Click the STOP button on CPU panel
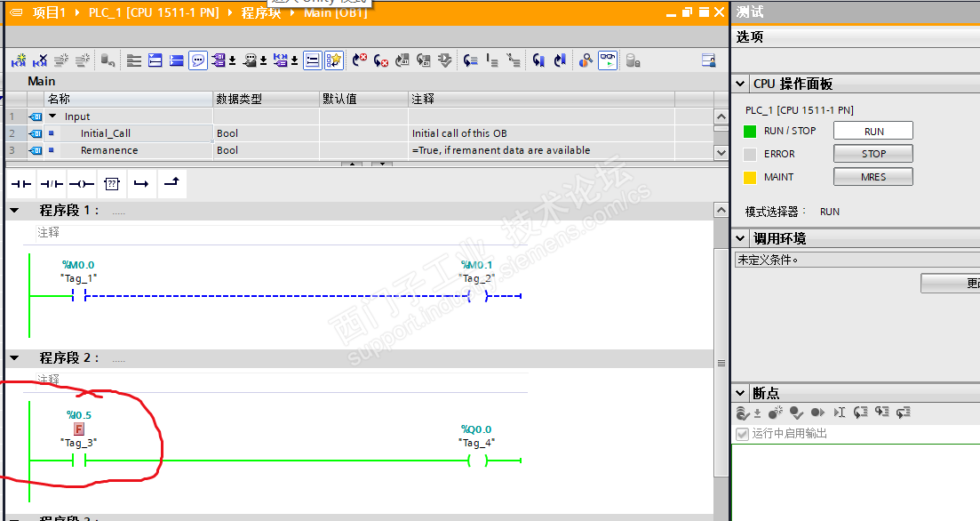Image resolution: width=980 pixels, height=521 pixels. (873, 154)
